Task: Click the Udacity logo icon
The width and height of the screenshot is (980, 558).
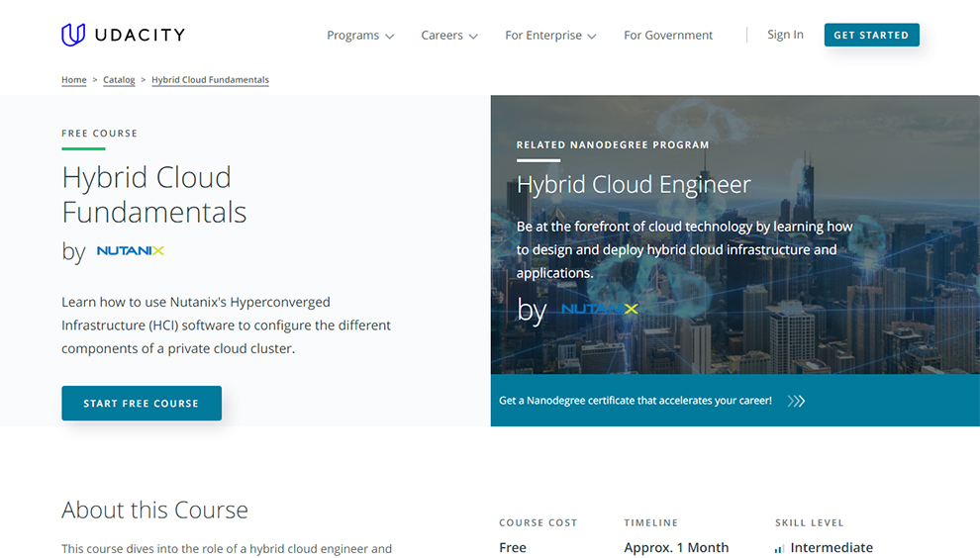Action: click(73, 35)
